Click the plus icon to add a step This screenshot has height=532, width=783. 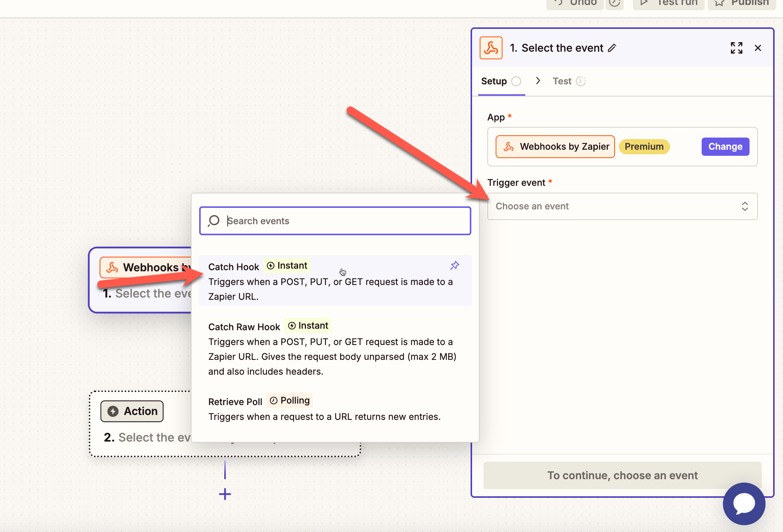click(225, 494)
